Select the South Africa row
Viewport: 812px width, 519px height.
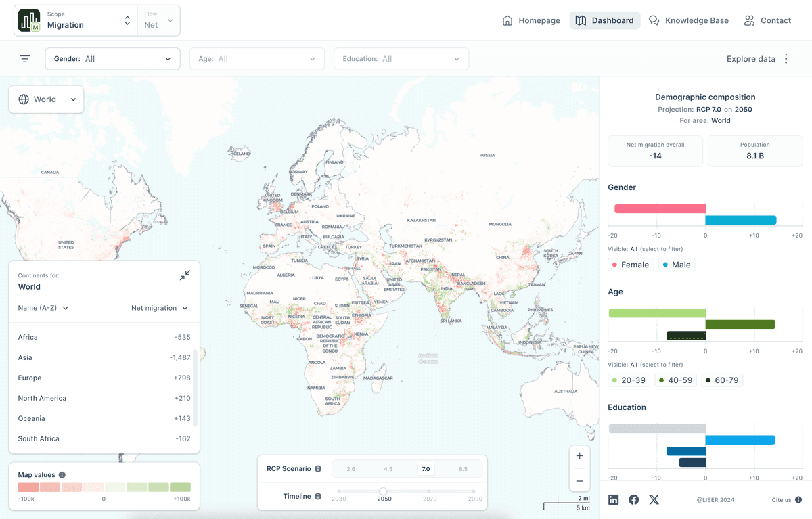click(x=104, y=438)
